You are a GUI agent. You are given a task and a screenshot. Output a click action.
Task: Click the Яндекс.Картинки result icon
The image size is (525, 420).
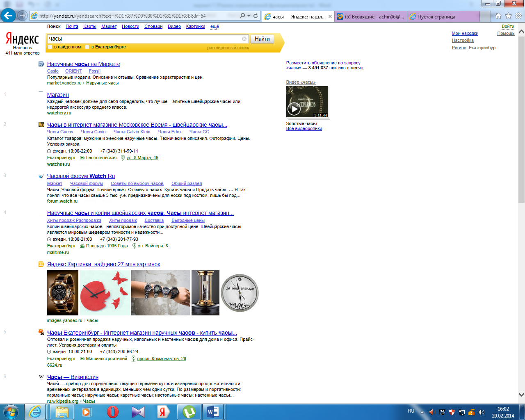coord(41,264)
